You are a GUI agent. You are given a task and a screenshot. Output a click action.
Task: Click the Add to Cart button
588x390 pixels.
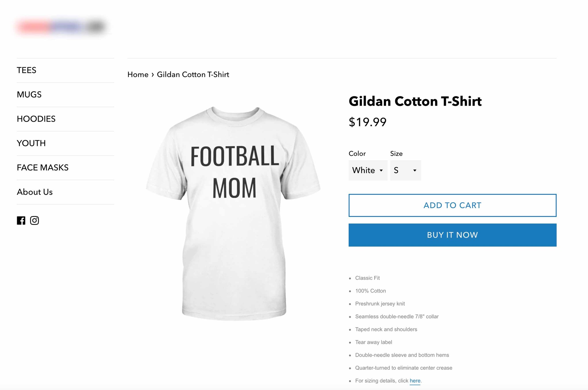coord(452,205)
